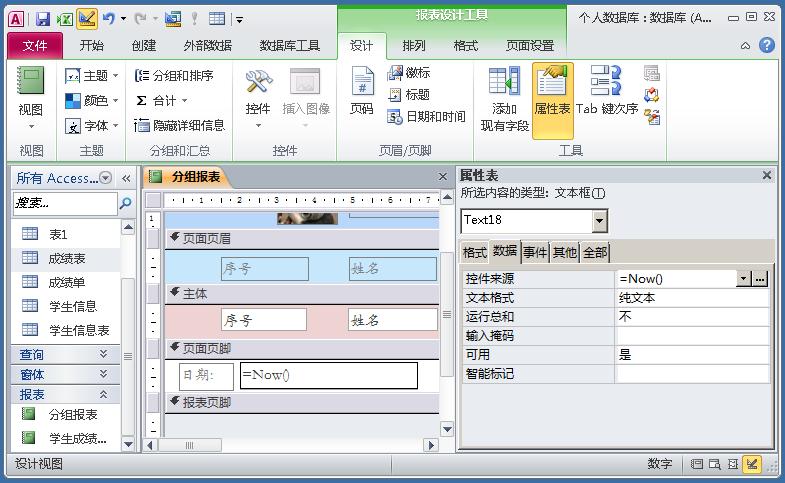This screenshot has width=785, height=483.
Task: Open the 字体 theme fonts dropdown
Action: pyautogui.click(x=91, y=125)
